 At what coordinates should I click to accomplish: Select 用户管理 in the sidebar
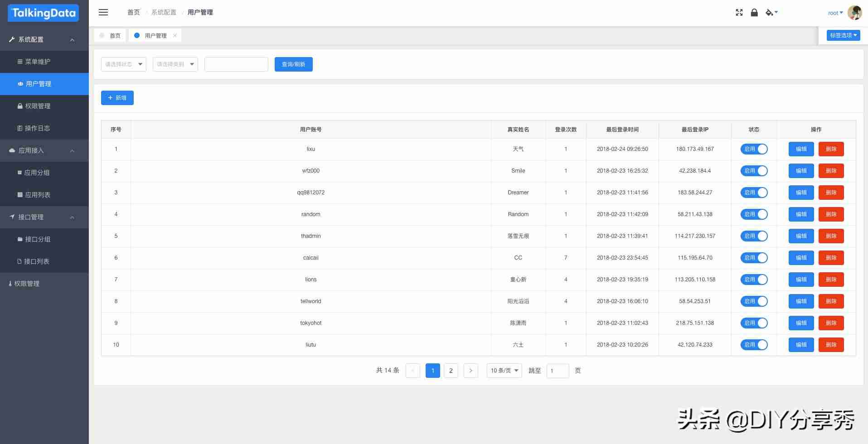coord(44,84)
